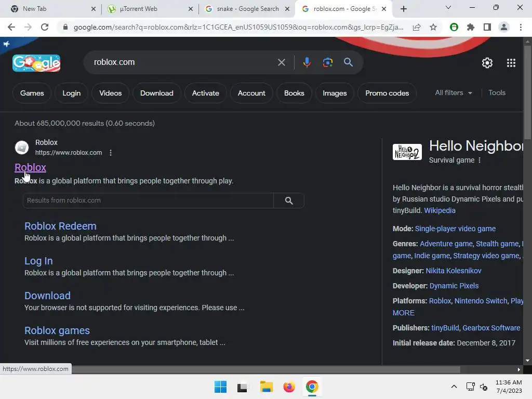Open the Roblox Redeem sitelink
532x399 pixels.
pyautogui.click(x=60, y=227)
